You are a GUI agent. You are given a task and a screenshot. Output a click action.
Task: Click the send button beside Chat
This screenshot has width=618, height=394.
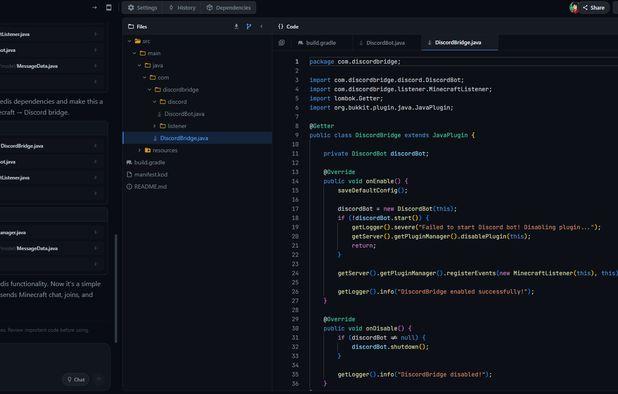tap(99, 379)
